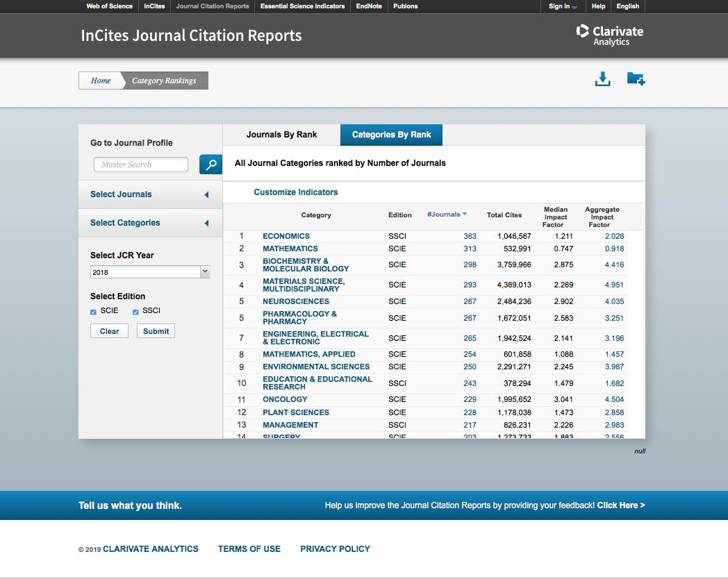The width and height of the screenshot is (728, 579).
Task: Click the Total Cites column header
Action: (504, 215)
